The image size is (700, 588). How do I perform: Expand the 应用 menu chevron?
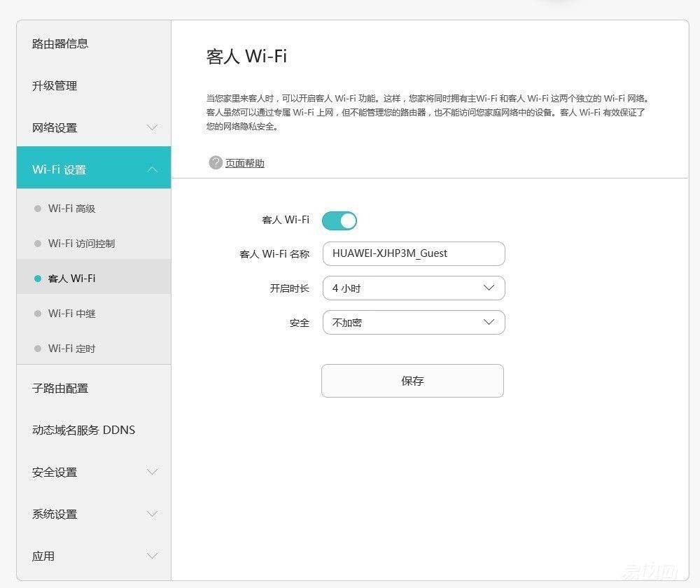(x=152, y=556)
